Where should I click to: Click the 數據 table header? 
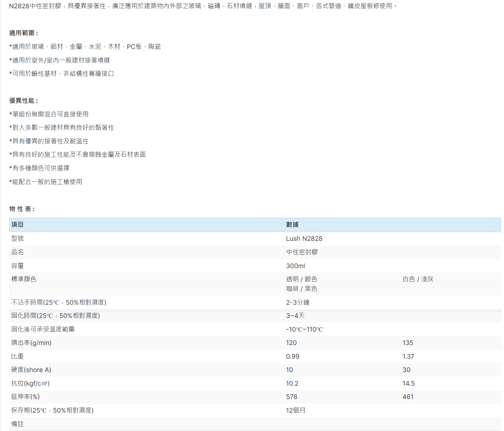tap(292, 225)
